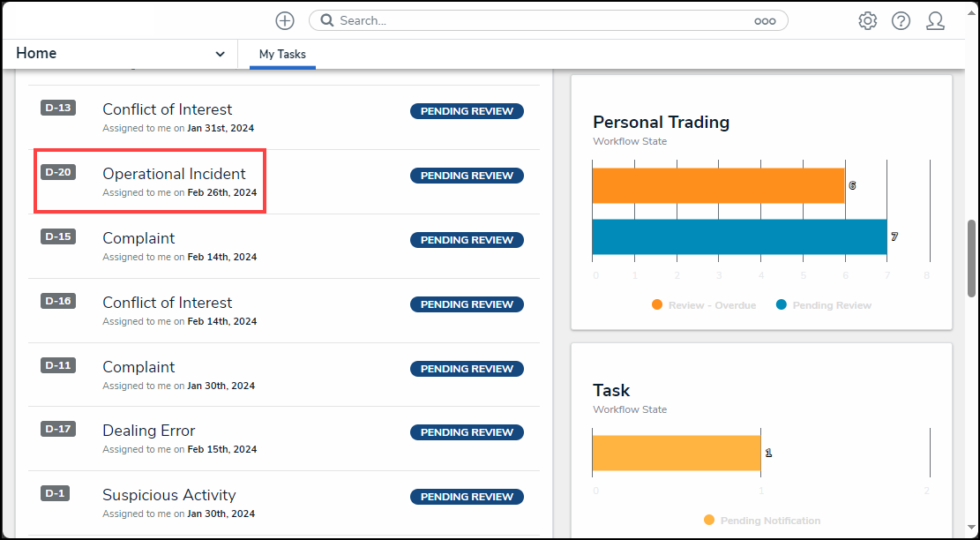This screenshot has height=540, width=980.
Task: Click the magnifying glass search icon
Action: click(x=326, y=20)
